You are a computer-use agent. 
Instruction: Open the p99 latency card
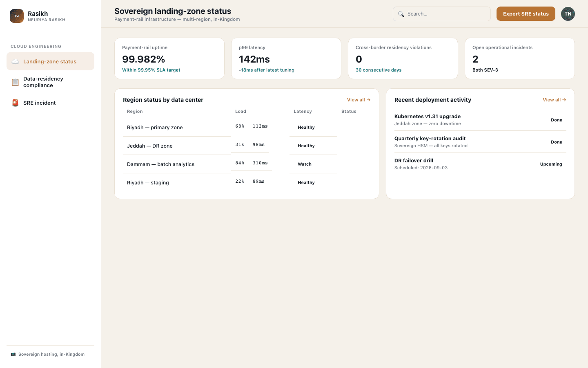[x=286, y=58]
